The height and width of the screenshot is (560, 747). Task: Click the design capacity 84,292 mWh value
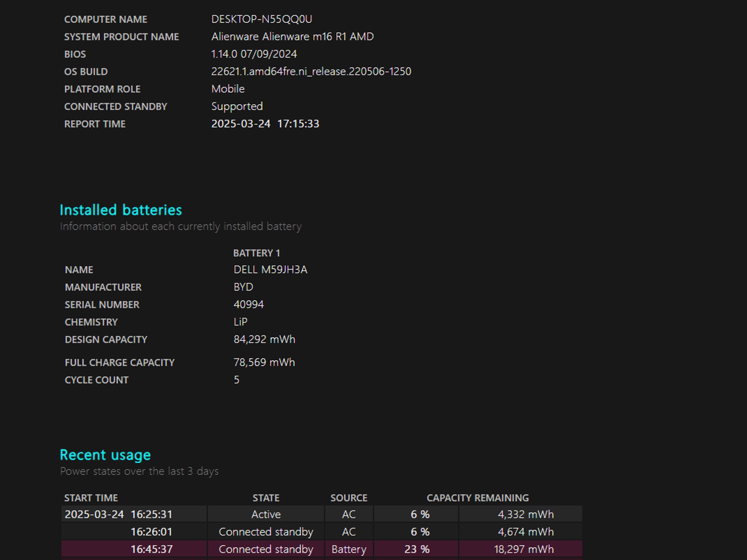[x=264, y=339]
